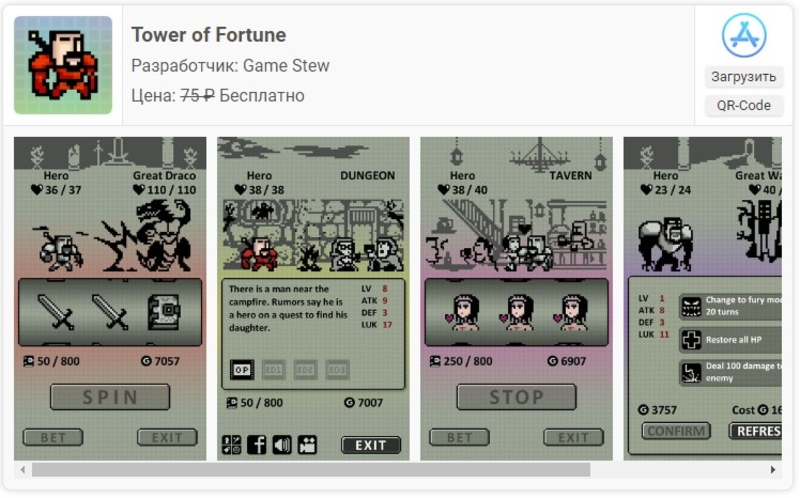The height and width of the screenshot is (498, 800).
Task: Click the book slot reel icon
Action: [x=163, y=311]
